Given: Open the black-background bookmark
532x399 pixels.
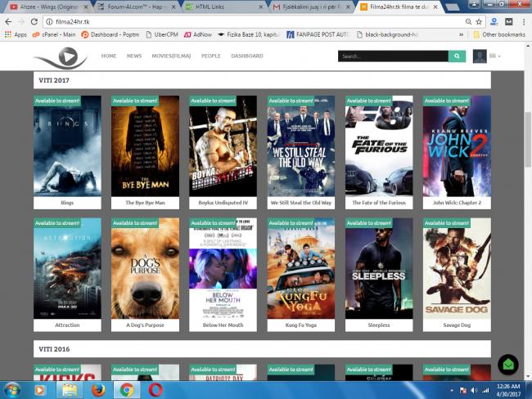Looking at the screenshot, I should click(x=387, y=34).
